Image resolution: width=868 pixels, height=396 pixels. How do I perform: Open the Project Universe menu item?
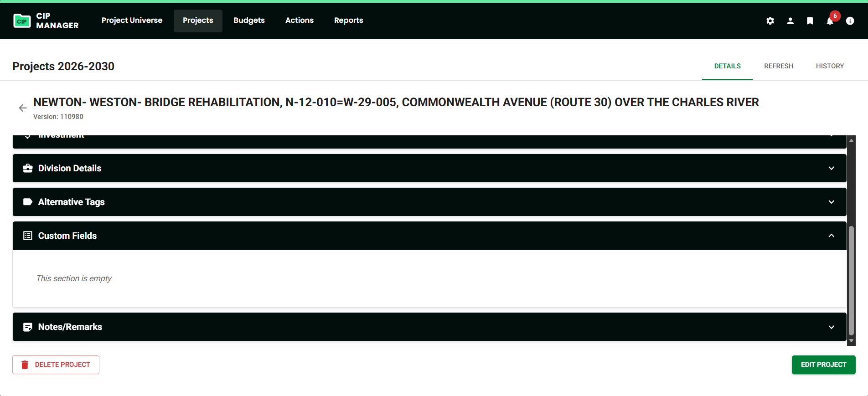[x=132, y=21]
